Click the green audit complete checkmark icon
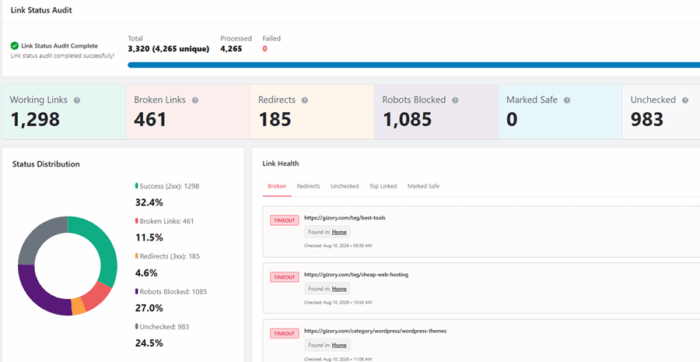The height and width of the screenshot is (362, 700). point(15,46)
